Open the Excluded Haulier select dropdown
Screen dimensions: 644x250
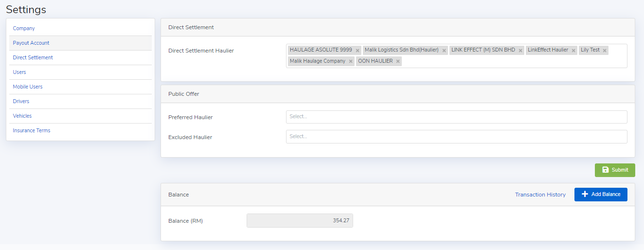click(456, 137)
